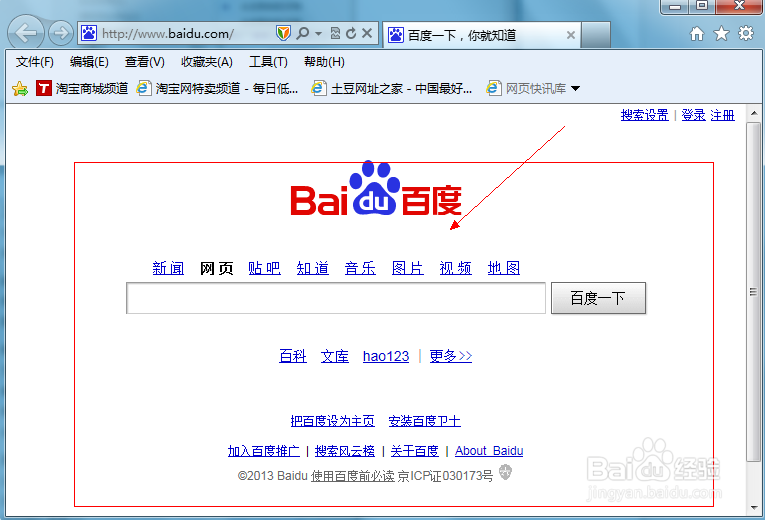Click the compatibility view icon
The image size is (765, 520).
pos(335,33)
